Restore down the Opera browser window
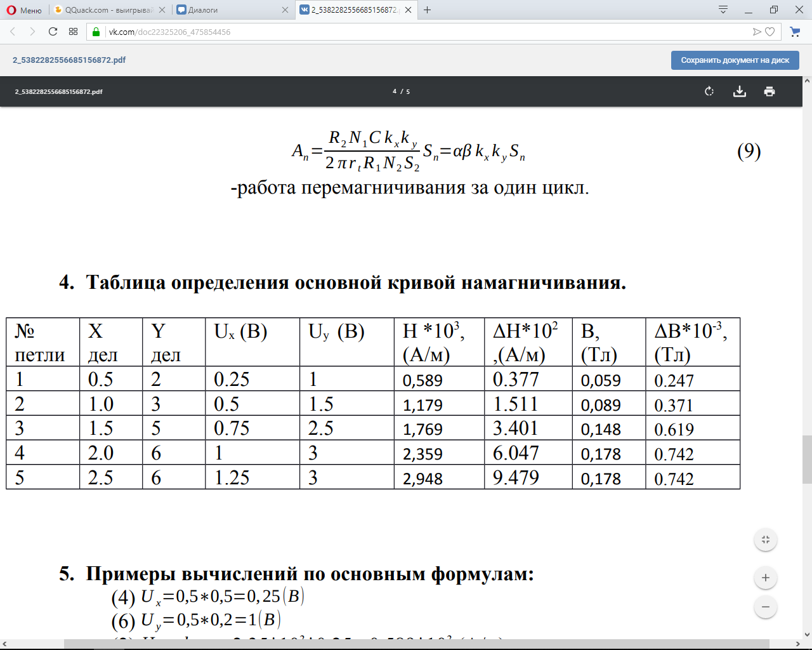Screen dimensions: 812x650 click(x=774, y=10)
